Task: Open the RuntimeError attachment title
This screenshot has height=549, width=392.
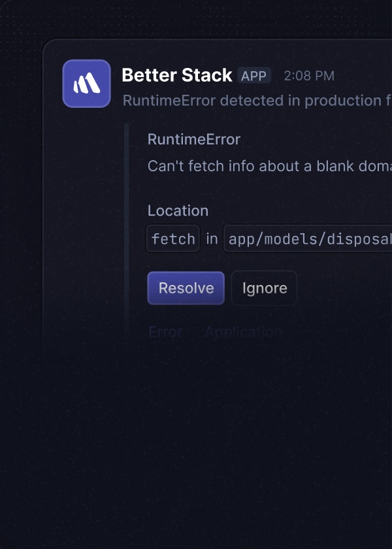Action: click(x=194, y=139)
